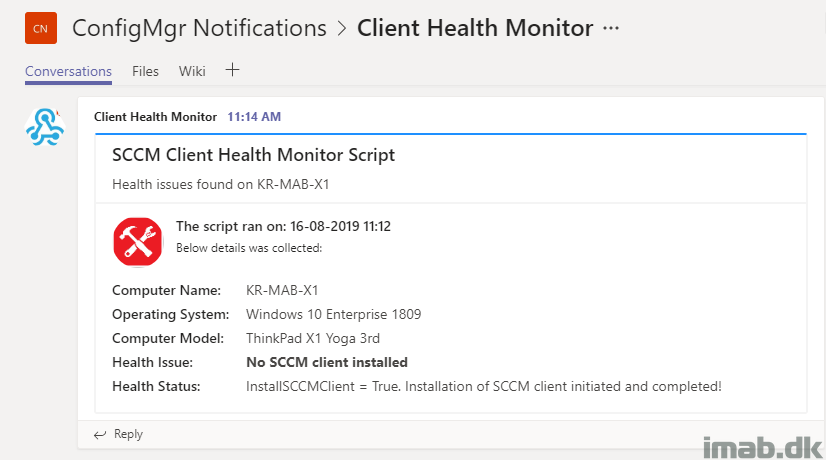Click ThinkPad X1 Yoga 3rd value

coord(313,338)
